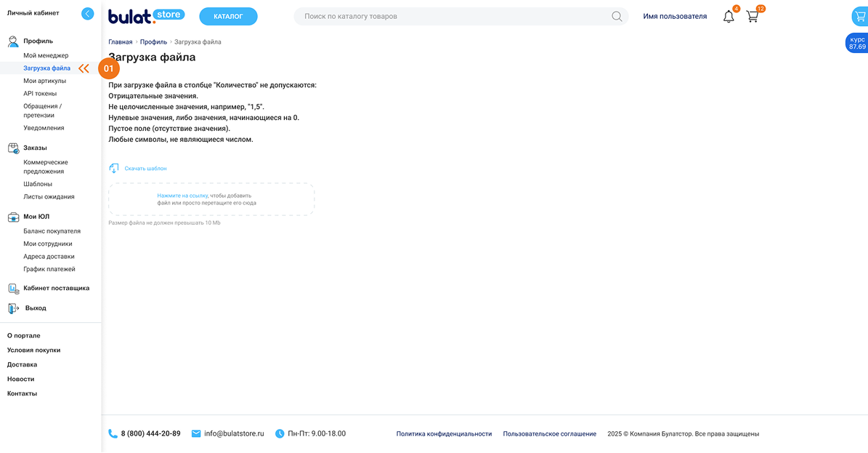The height and width of the screenshot is (453, 868).
Task: Click the Выход exit icon
Action: [13, 308]
